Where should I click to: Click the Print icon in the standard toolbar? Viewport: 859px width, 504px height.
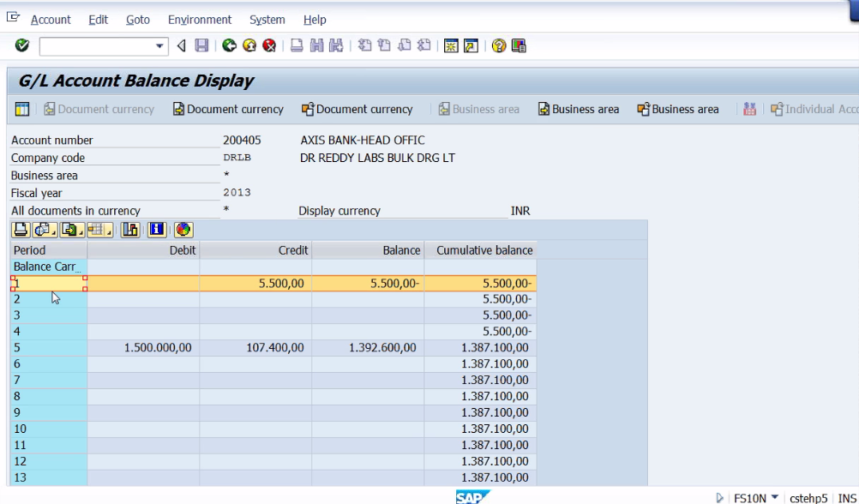(x=297, y=45)
